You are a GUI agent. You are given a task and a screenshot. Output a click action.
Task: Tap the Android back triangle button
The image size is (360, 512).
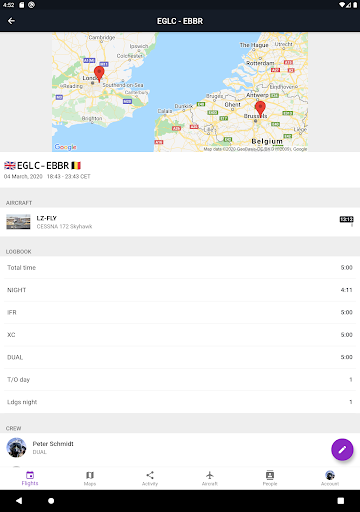pyautogui.click(x=19, y=501)
